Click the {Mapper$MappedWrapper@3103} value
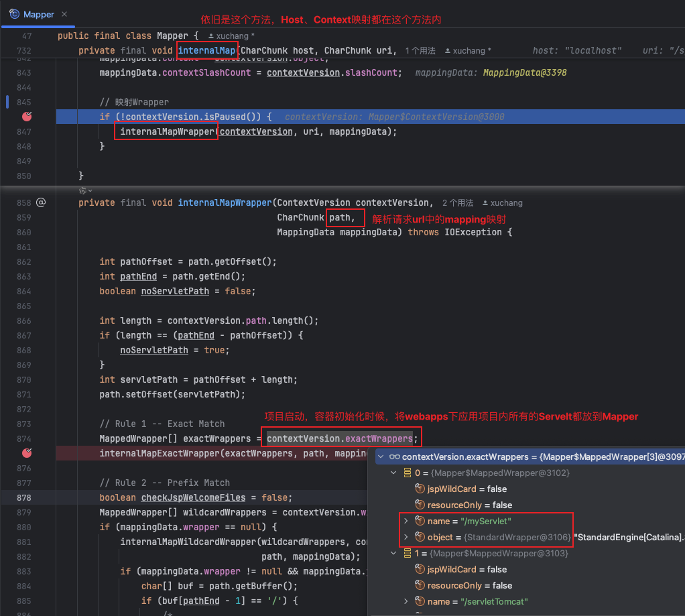The height and width of the screenshot is (616, 685). [x=499, y=554]
